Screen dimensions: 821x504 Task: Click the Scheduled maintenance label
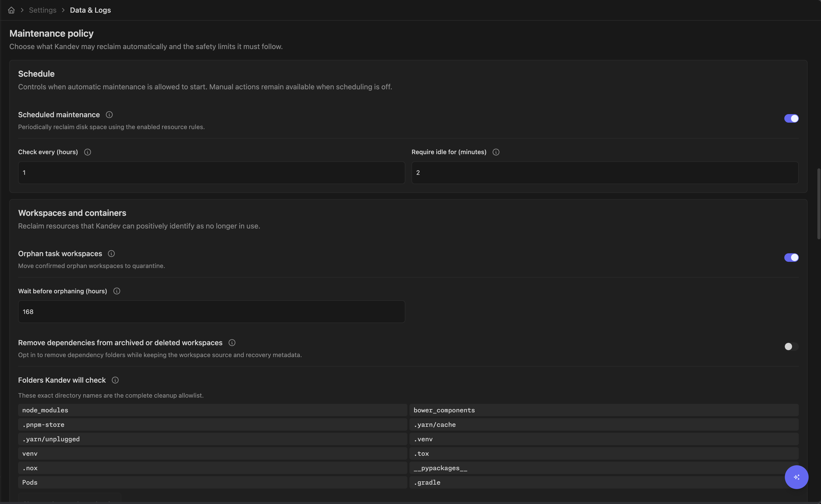click(x=59, y=115)
